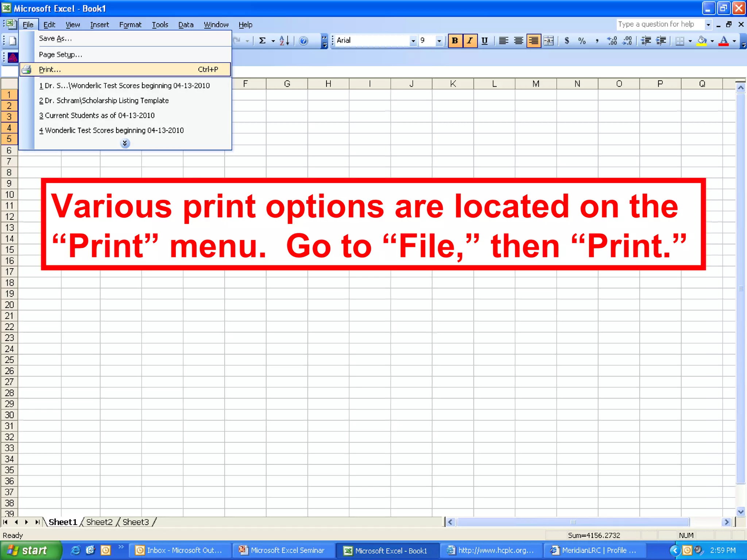This screenshot has height=560, width=747.
Task: Switch to MeridianLRC Profile taskbar button
Action: pyautogui.click(x=595, y=550)
